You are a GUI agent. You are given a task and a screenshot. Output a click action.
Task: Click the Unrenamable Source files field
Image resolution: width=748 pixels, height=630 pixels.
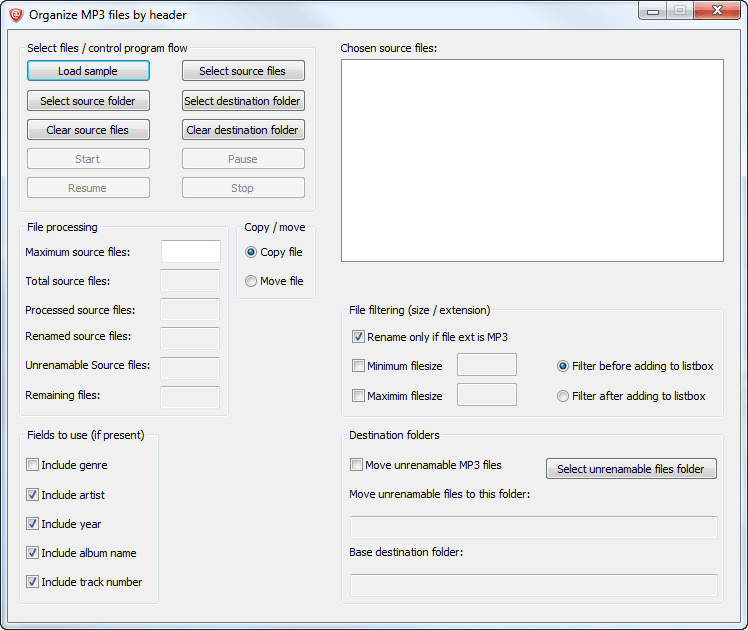[x=190, y=368]
